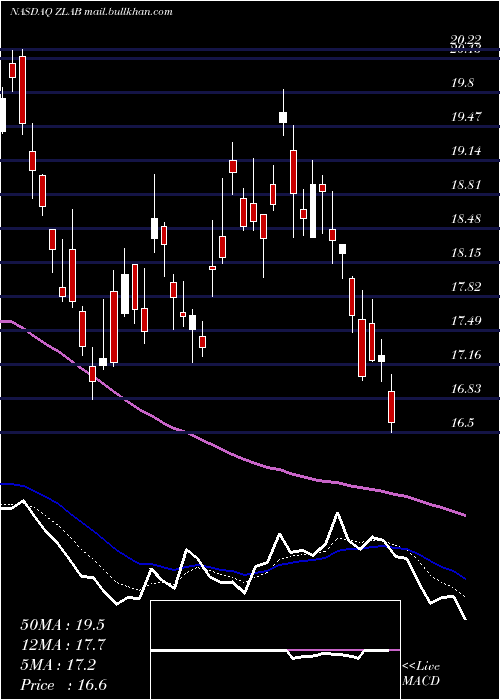Click the 12MA : 17.7 readout

[x=62, y=645]
